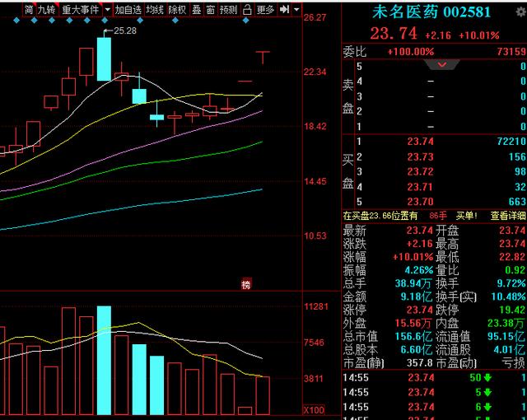The width and height of the screenshot is (527, 420).
Task: Click the 25.28 high price candlestick
Action: pyautogui.click(x=104, y=58)
